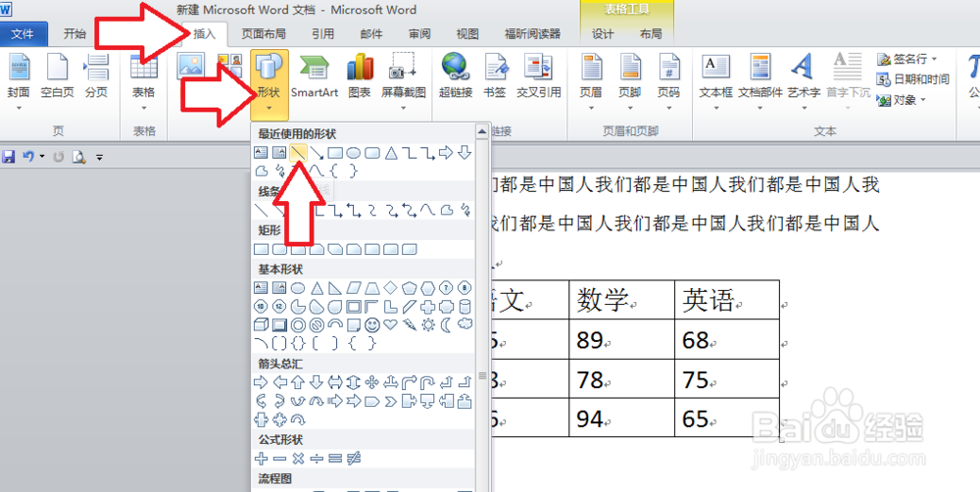Select the cloud shape in 基本形状
Screen dimensions: 980x492
(x=465, y=323)
